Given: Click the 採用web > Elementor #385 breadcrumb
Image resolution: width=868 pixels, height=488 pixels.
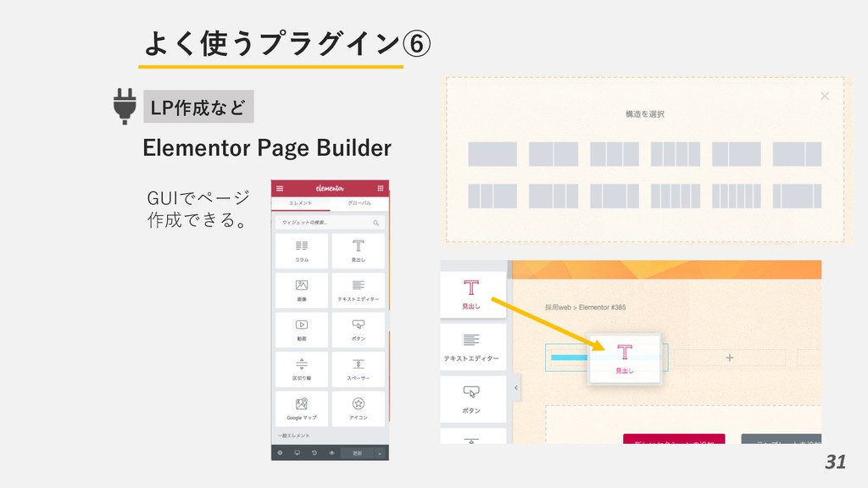Looking at the screenshot, I should [x=586, y=308].
